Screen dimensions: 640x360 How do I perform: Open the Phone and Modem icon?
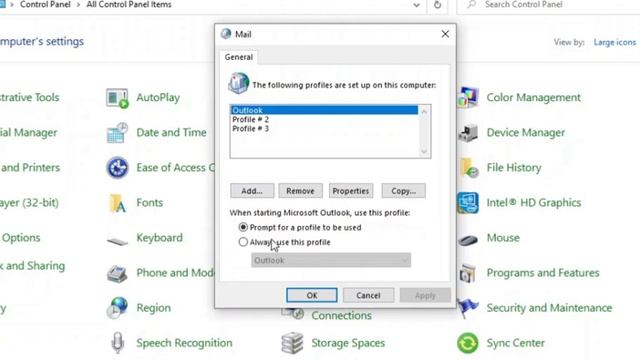pos(117,273)
